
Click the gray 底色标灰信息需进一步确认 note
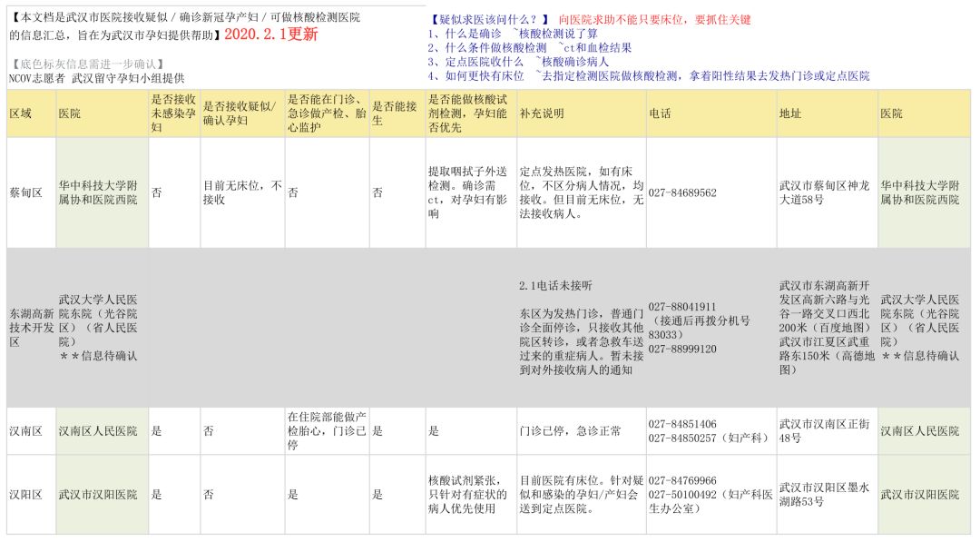point(87,64)
